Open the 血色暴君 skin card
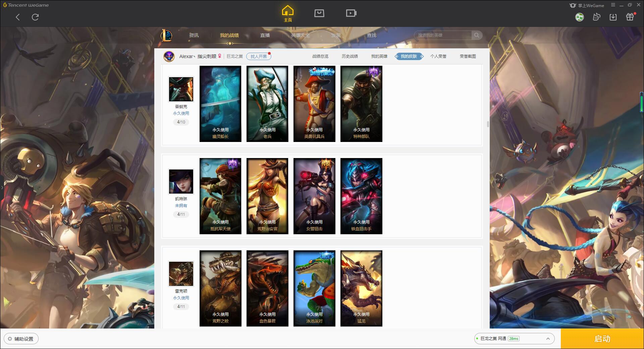Screen dimensions: 644x349 coord(267,288)
